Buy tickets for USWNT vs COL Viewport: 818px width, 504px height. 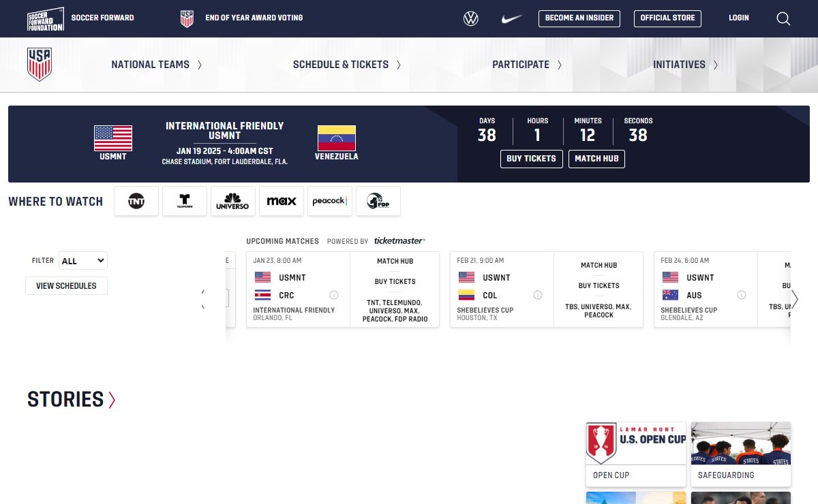click(x=599, y=286)
